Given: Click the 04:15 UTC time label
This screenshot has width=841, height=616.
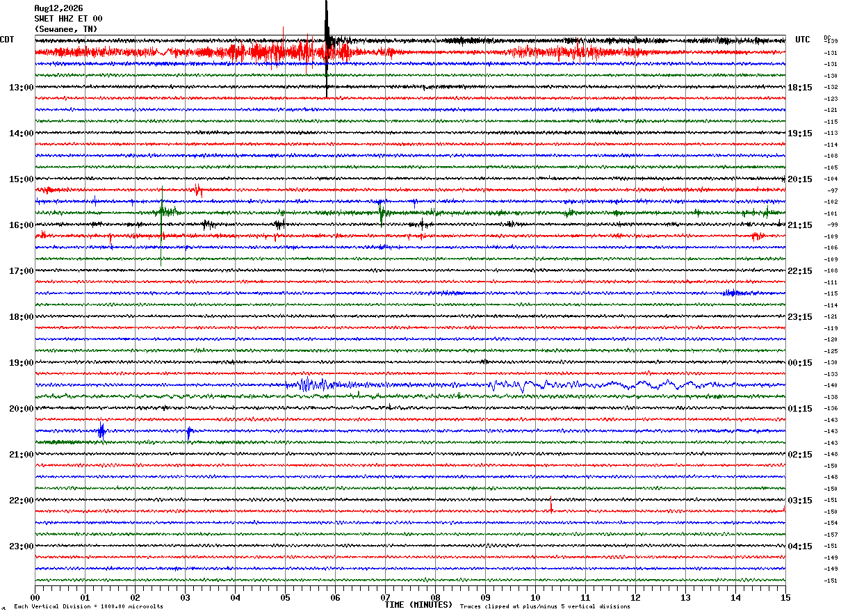Looking at the screenshot, I should 800,546.
